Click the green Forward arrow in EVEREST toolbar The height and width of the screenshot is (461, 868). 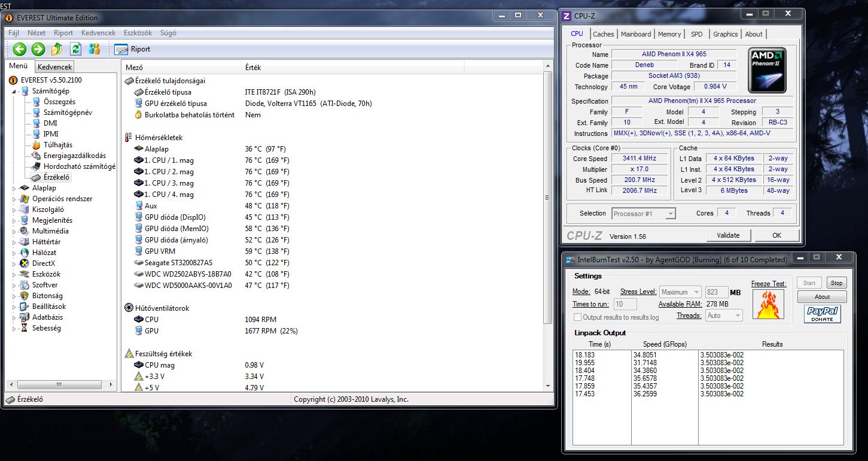tap(38, 49)
